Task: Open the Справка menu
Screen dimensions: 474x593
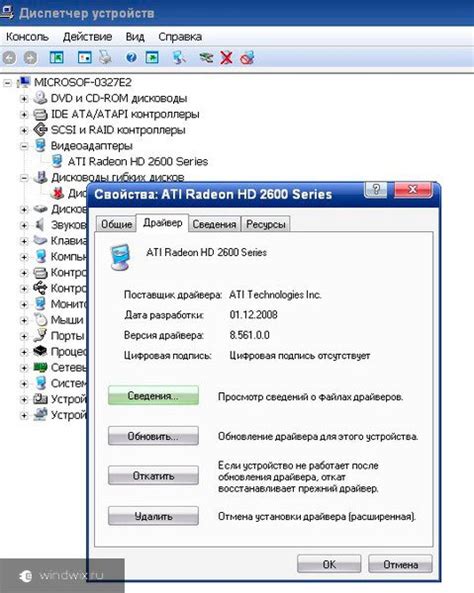Action: point(180,37)
